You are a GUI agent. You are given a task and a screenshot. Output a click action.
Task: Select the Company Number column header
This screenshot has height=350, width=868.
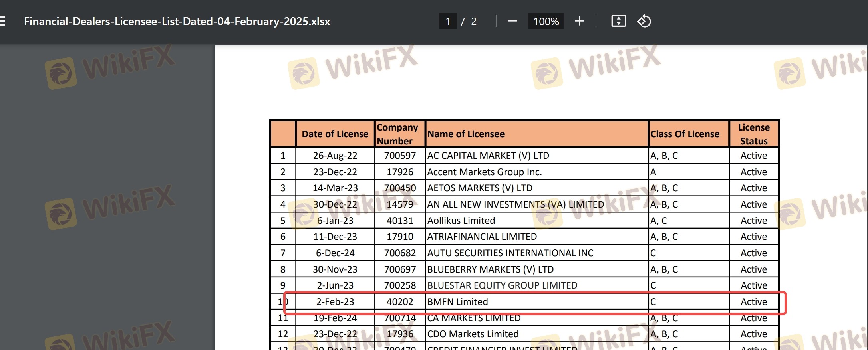(x=397, y=134)
